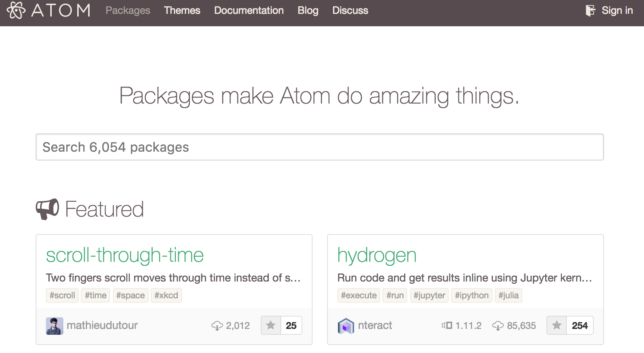Click the hydrogen version 1.11.2 icon
644x353 pixels.
447,325
